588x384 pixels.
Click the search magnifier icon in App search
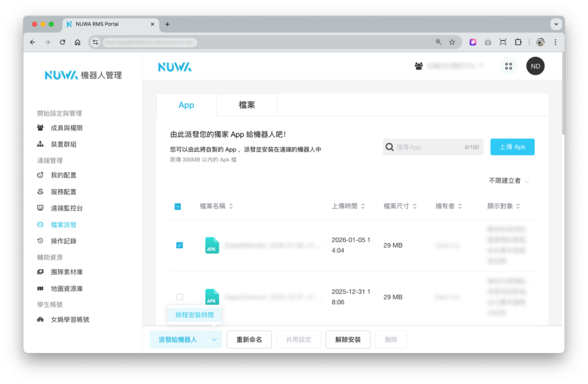coord(389,147)
